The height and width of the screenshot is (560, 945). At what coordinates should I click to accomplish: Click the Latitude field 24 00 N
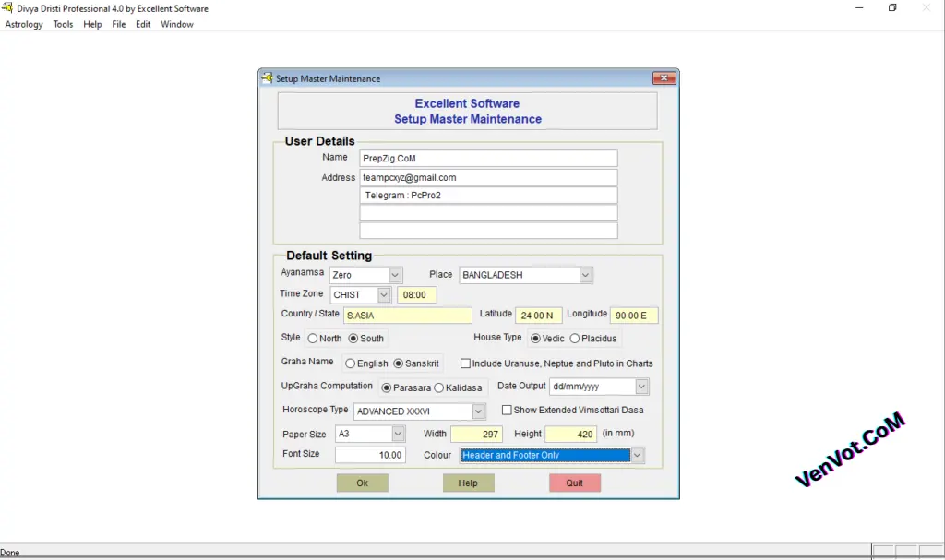pyautogui.click(x=538, y=316)
